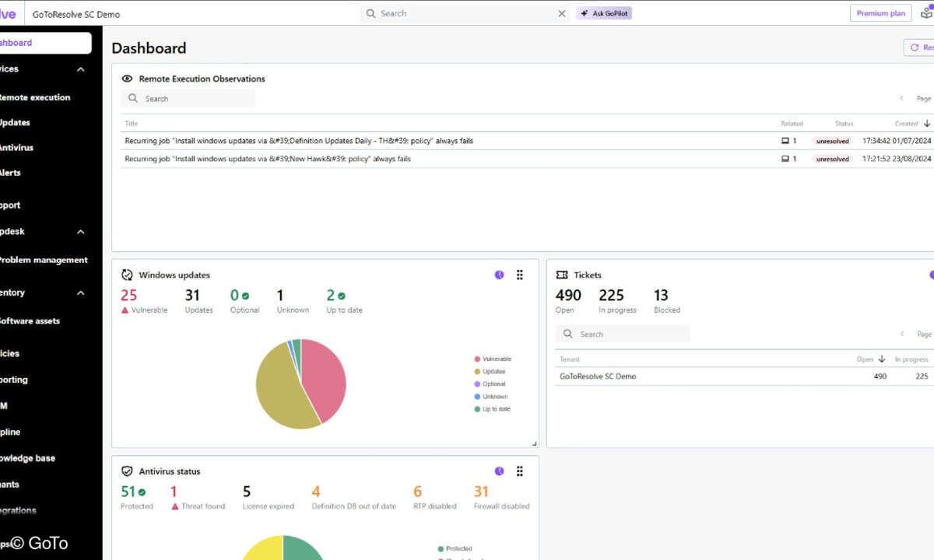The image size is (934, 560).
Task: Click the "490" Open tickets count
Action: point(568,296)
